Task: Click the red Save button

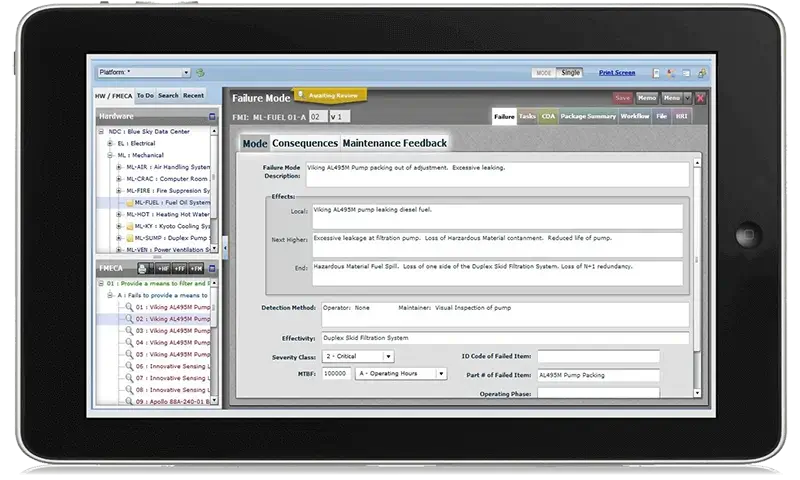Action: point(622,98)
